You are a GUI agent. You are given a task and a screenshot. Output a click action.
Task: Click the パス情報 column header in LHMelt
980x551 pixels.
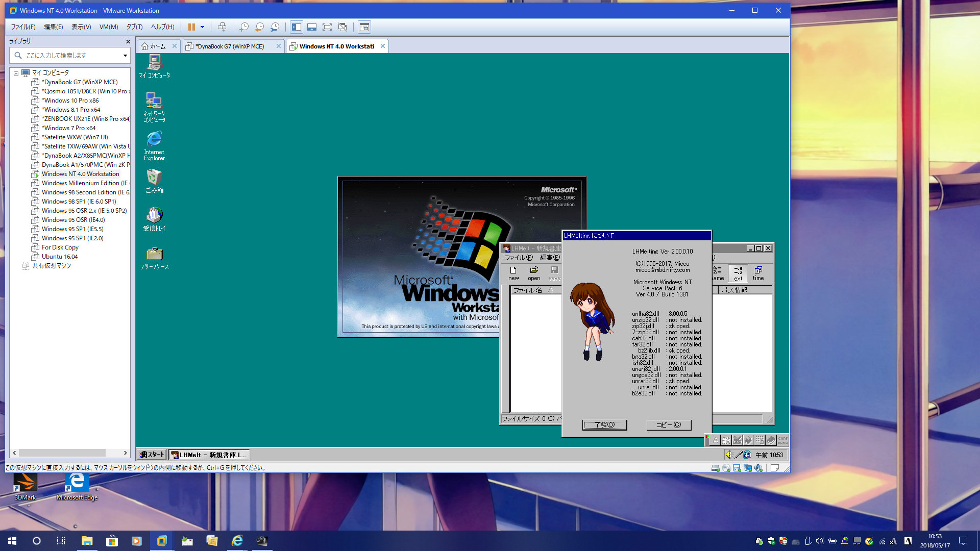pyautogui.click(x=745, y=290)
